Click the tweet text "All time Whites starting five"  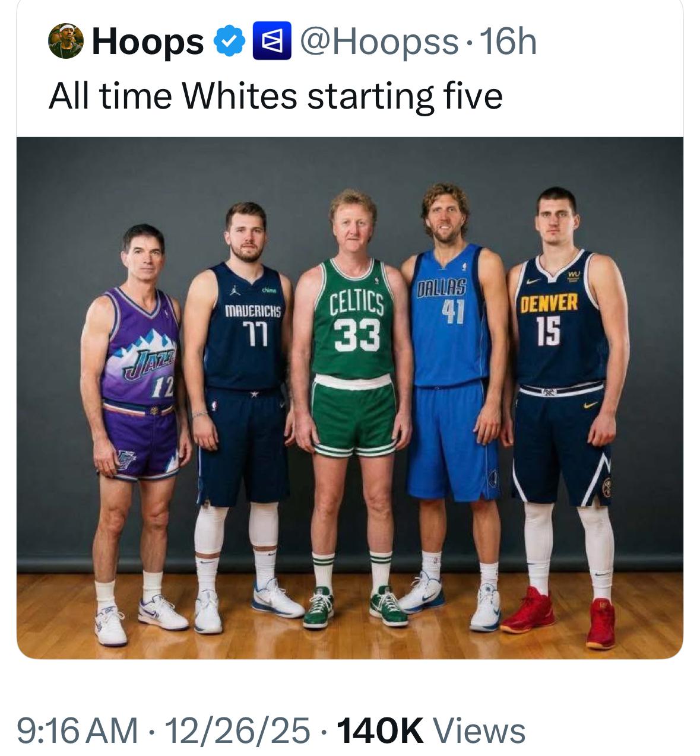tap(275, 96)
